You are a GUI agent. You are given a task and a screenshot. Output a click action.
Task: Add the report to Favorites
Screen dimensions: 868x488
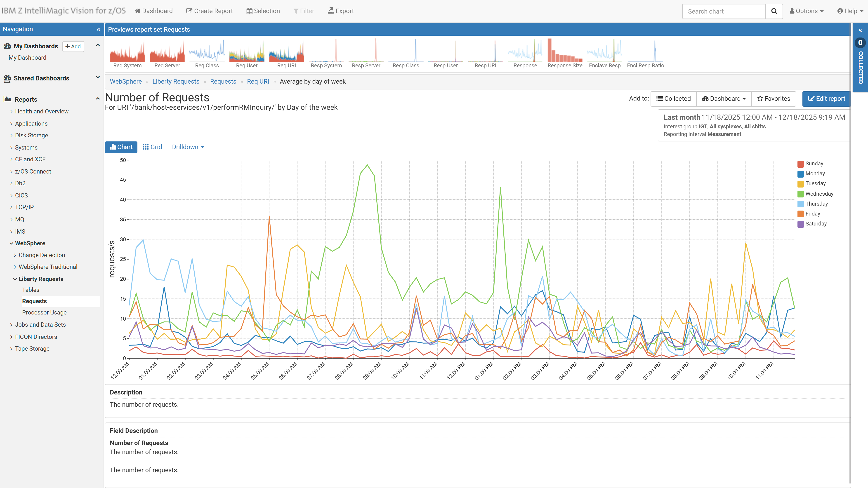coord(774,99)
